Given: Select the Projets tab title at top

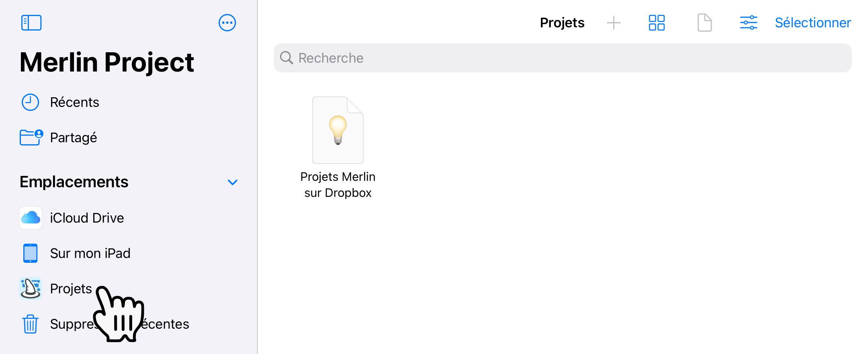Looking at the screenshot, I should click(x=562, y=23).
